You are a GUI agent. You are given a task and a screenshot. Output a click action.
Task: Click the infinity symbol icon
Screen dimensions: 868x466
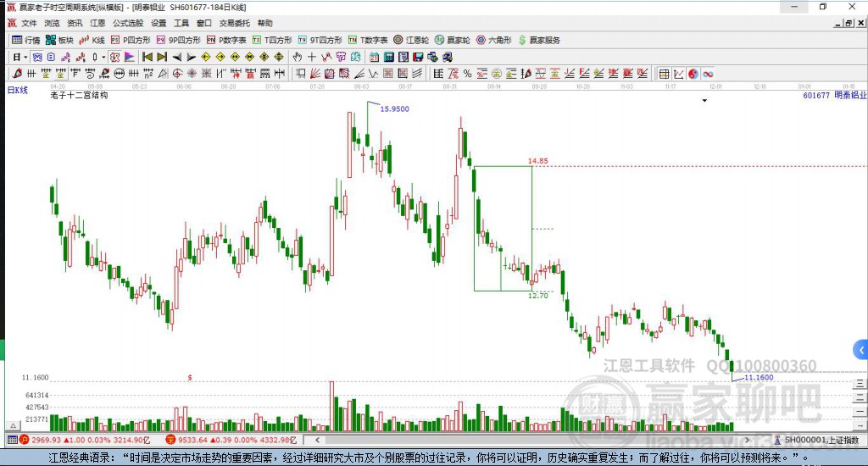pyautogui.click(x=708, y=74)
